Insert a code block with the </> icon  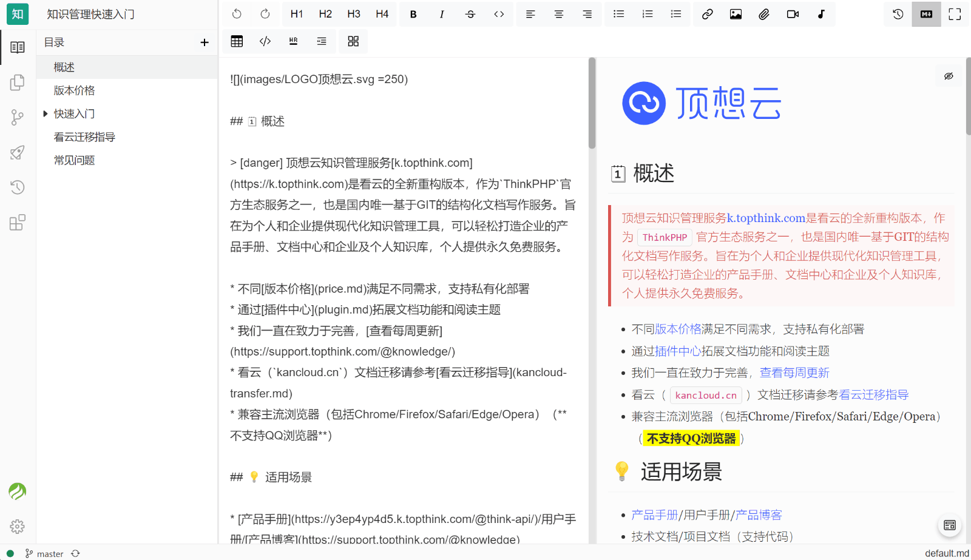(265, 41)
